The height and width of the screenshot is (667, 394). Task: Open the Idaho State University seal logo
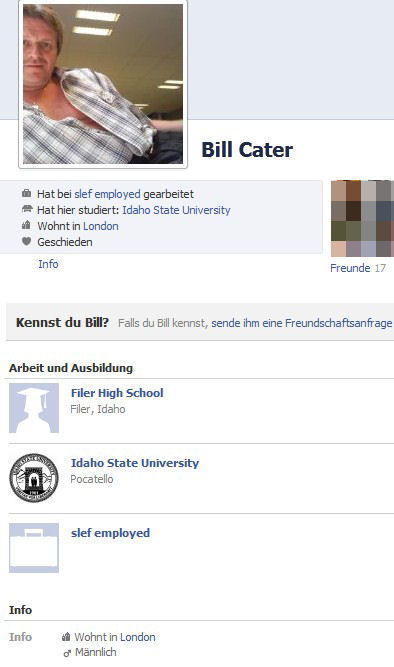[x=34, y=478]
